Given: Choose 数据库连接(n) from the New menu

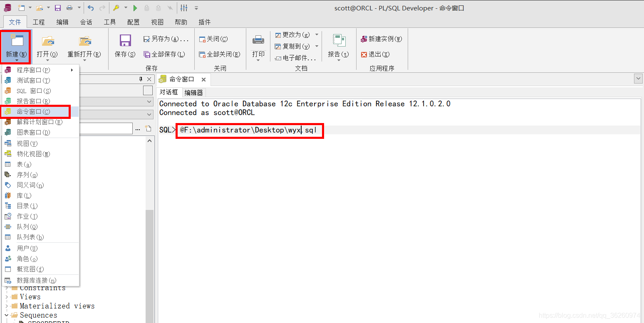Looking at the screenshot, I should tap(40, 280).
